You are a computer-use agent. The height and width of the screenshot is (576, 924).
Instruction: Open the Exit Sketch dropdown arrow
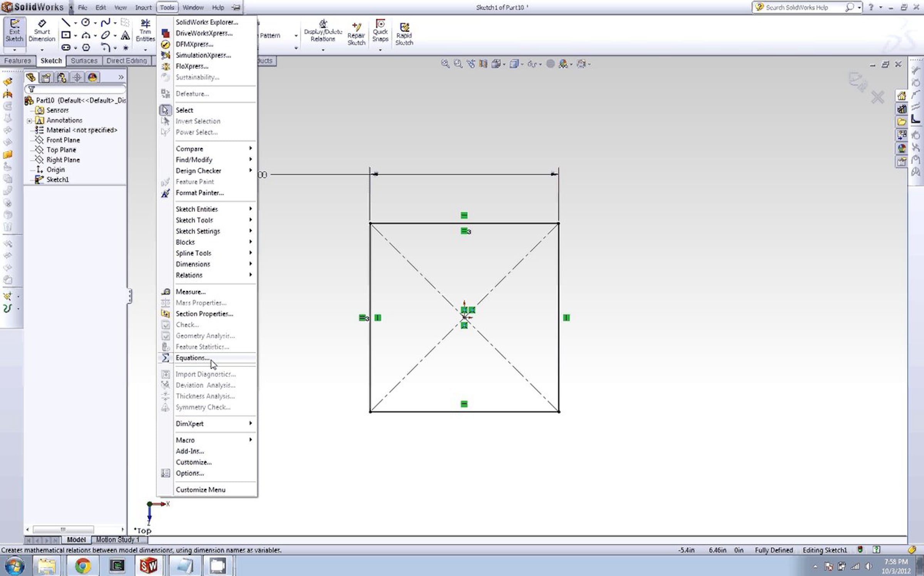coord(15,50)
